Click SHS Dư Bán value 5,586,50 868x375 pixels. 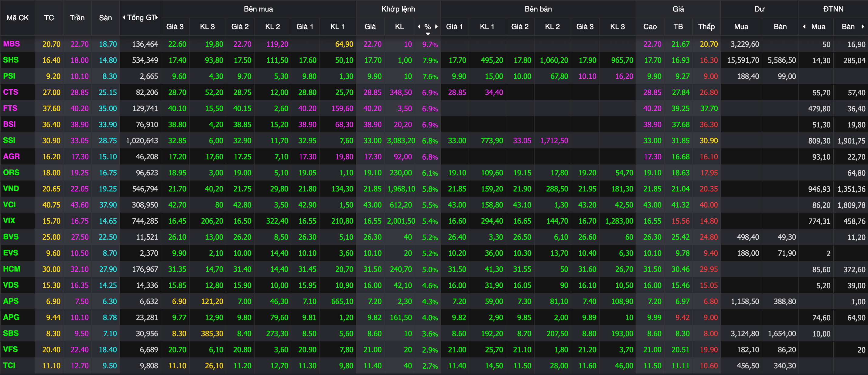pos(782,60)
